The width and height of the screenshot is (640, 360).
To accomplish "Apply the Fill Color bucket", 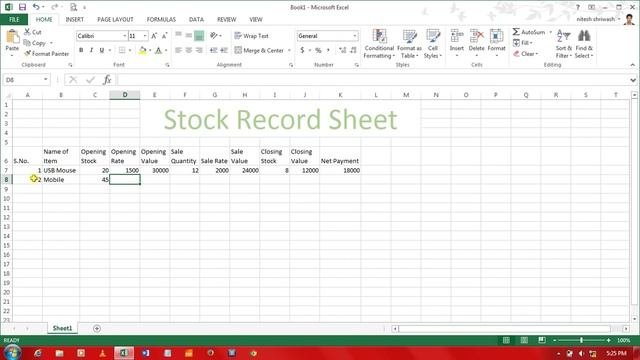I will 142,50.
